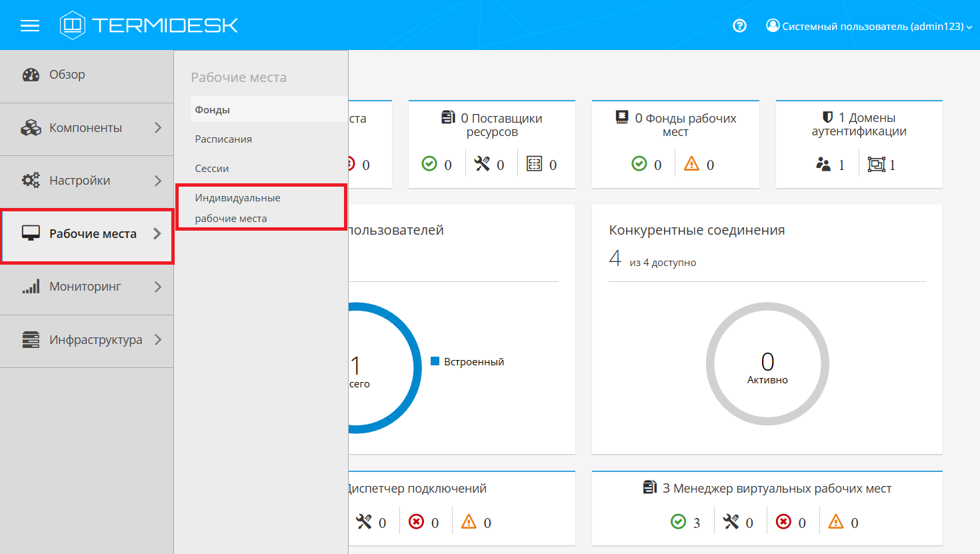Open the help question mark icon
This screenshot has height=554, width=980.
pos(739,26)
